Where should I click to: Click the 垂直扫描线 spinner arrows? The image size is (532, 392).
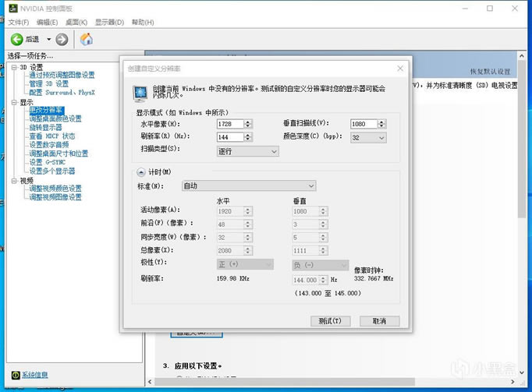381,124
